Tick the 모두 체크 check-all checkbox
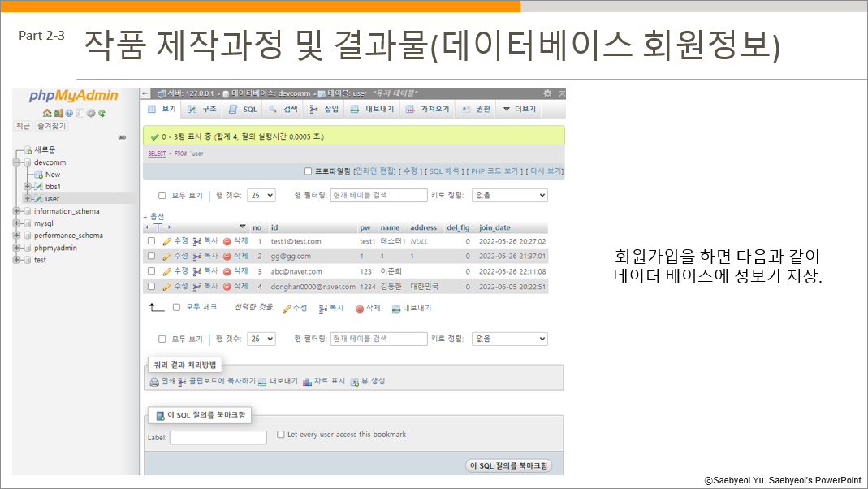The height and width of the screenshot is (489, 868). pos(176,307)
